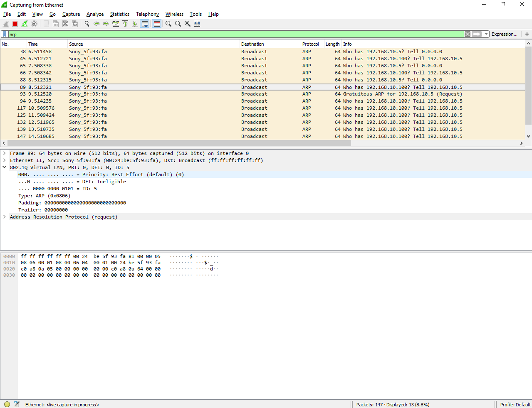
Task: Zoom in the main window text
Action: point(168,24)
